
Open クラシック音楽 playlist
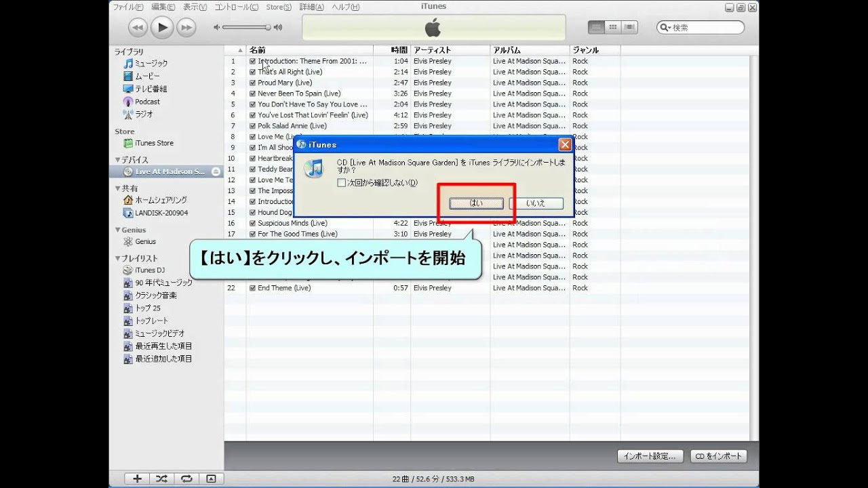(150, 296)
